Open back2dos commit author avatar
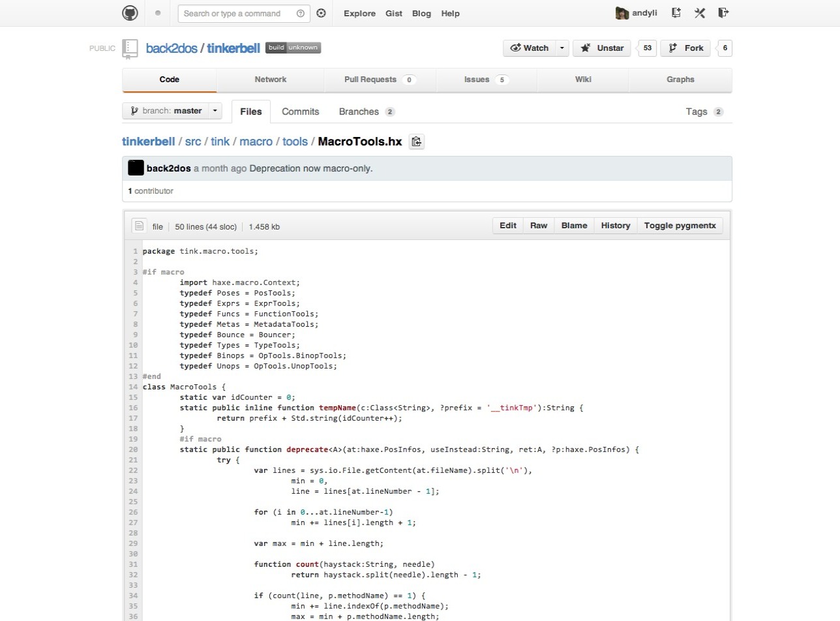This screenshot has width=840, height=621. click(x=136, y=168)
